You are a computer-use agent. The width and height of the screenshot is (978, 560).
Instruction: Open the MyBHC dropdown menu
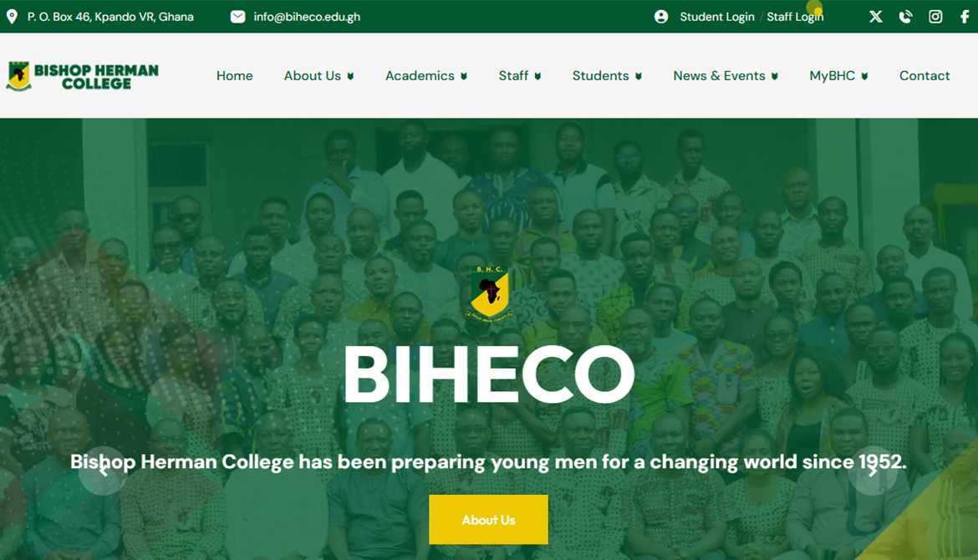click(x=838, y=76)
